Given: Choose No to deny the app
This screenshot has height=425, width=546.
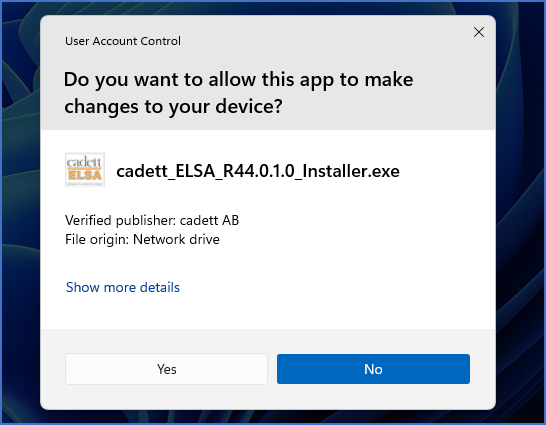Looking at the screenshot, I should (x=373, y=369).
